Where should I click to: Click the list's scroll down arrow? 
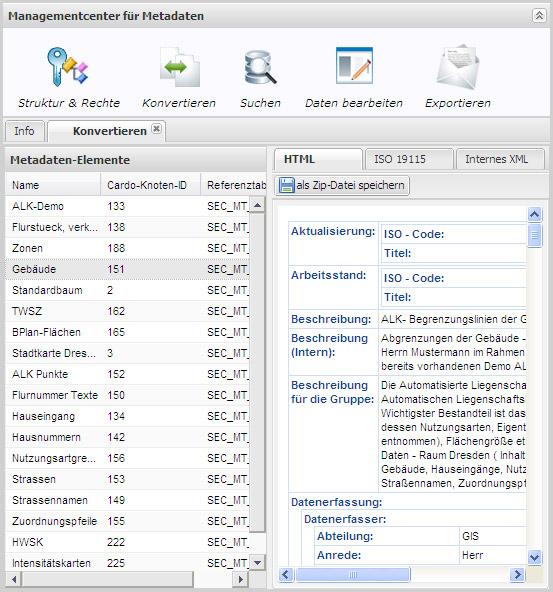click(257, 563)
